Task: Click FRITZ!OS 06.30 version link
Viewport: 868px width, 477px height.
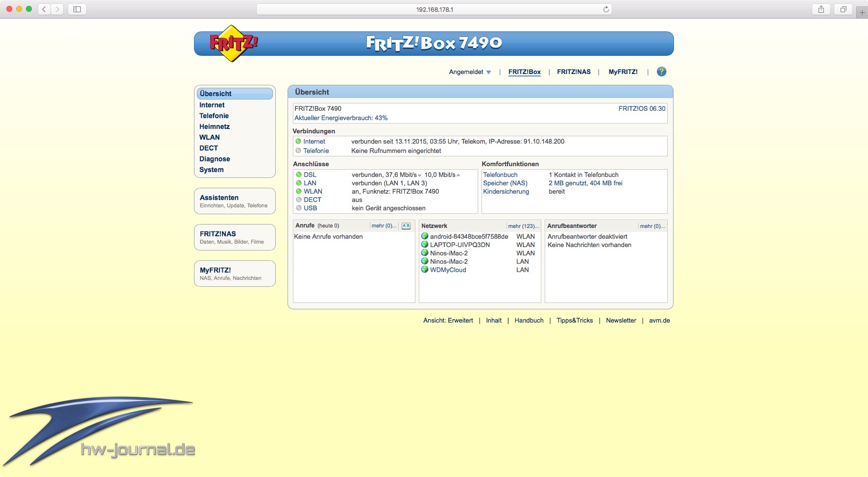Action: 642,108
